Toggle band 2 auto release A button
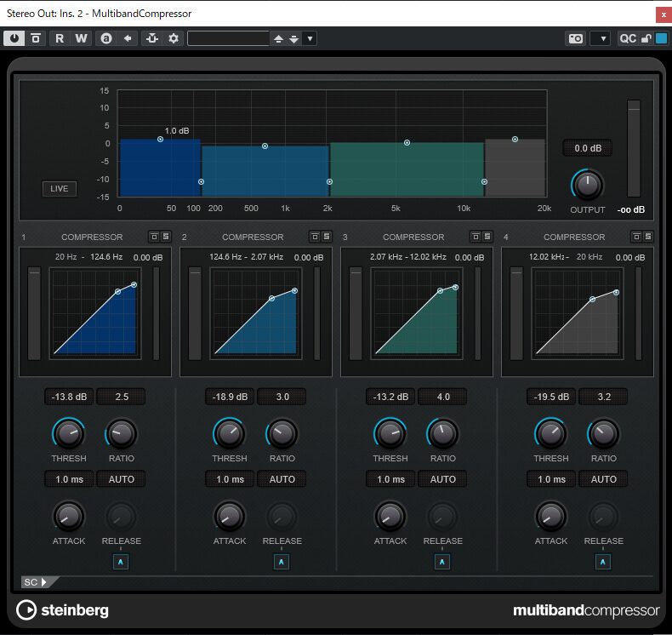 (x=282, y=562)
